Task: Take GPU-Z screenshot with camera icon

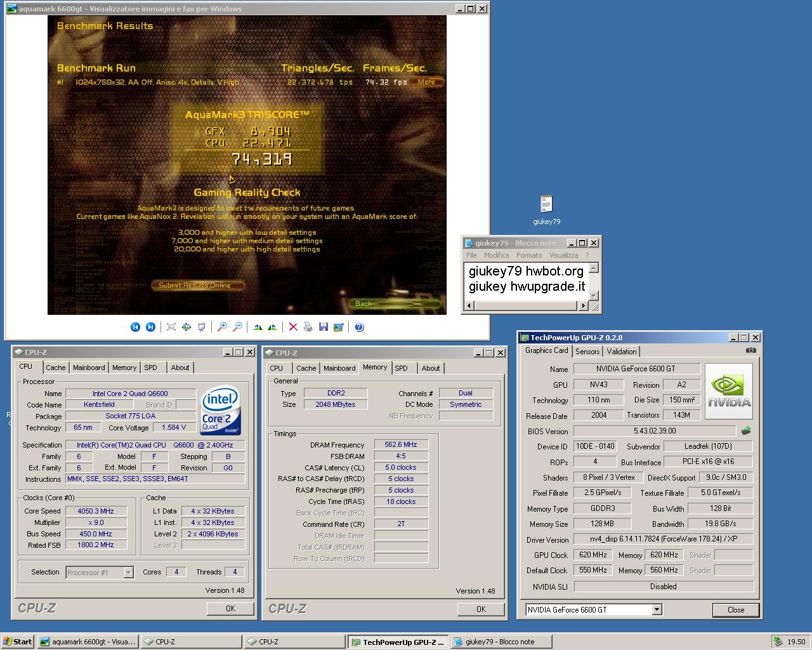Action: point(751,350)
